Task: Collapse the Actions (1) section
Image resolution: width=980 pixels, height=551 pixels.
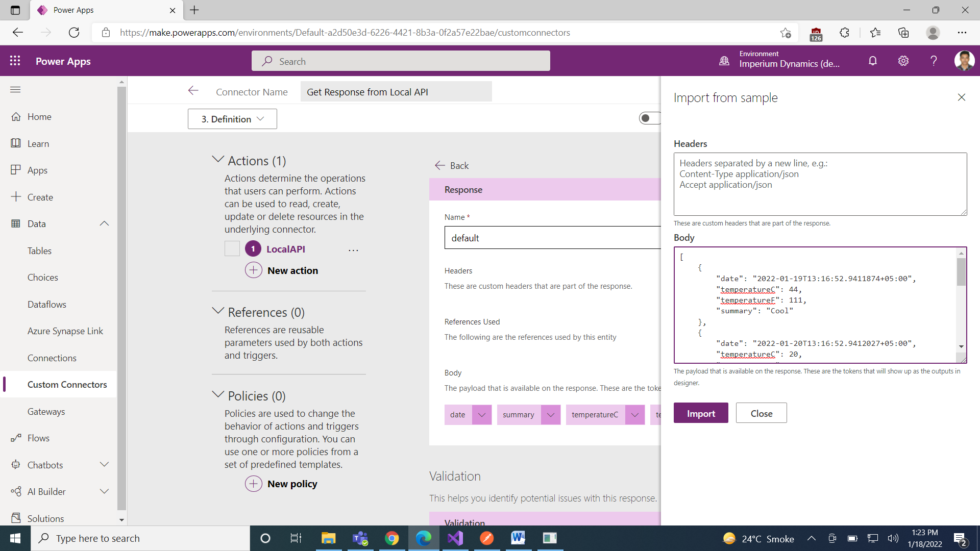Action: (x=218, y=160)
